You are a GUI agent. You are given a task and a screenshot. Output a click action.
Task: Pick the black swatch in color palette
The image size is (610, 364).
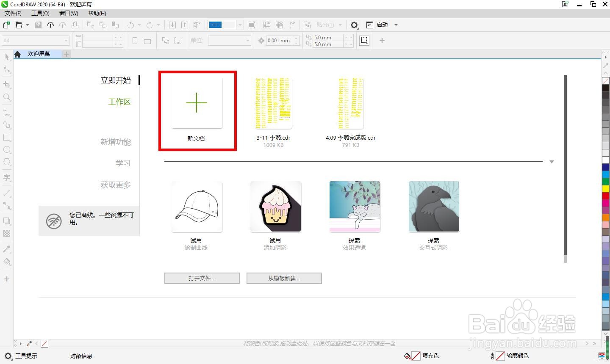pos(606,88)
